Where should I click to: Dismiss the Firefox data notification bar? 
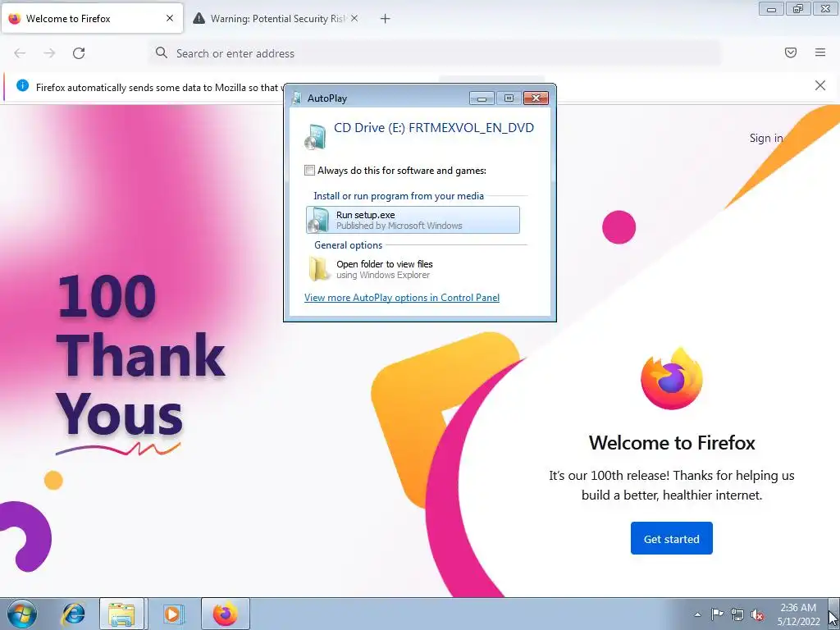(x=819, y=85)
